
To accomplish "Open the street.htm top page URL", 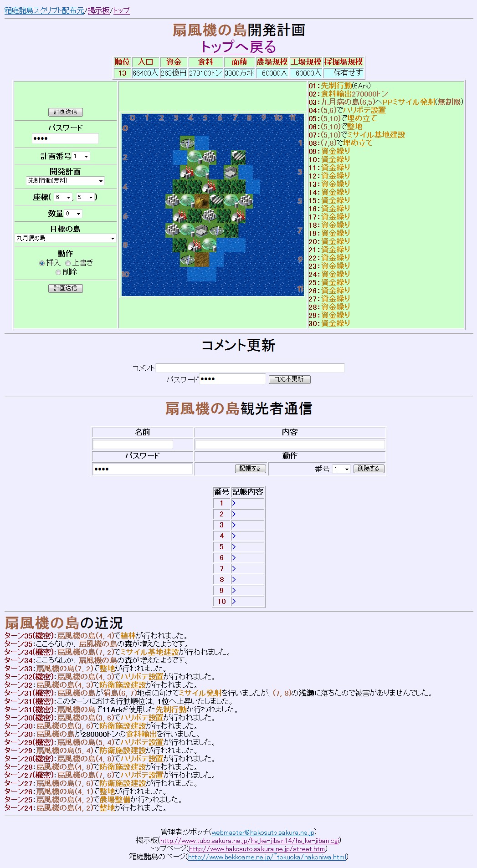I will (x=257, y=849).
